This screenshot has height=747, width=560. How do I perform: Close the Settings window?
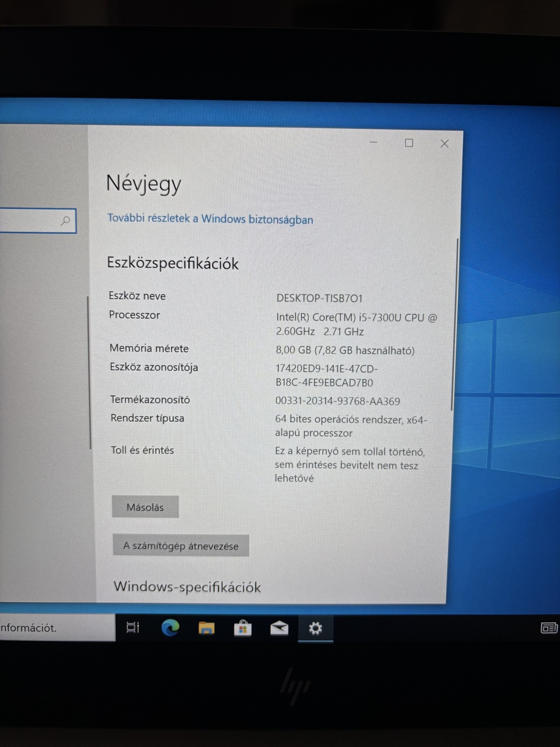(x=444, y=143)
